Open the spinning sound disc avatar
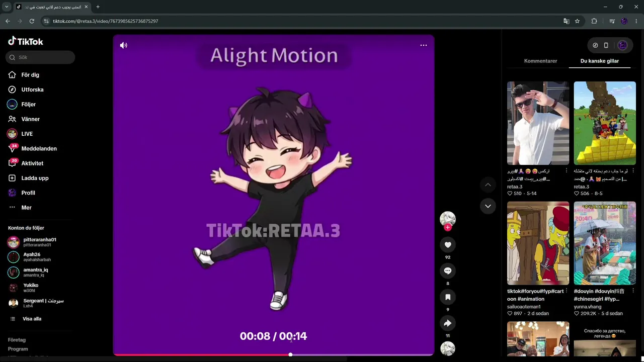 pos(448,348)
